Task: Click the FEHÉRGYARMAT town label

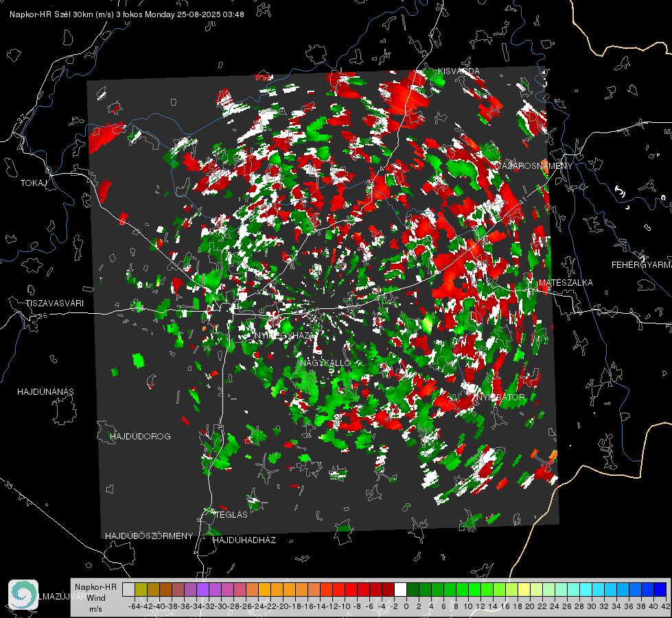Action: pyautogui.click(x=641, y=264)
